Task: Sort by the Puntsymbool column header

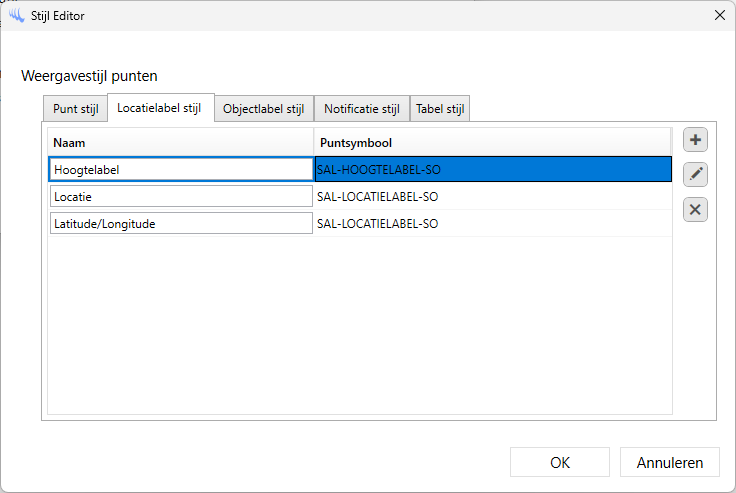Action: click(x=492, y=142)
